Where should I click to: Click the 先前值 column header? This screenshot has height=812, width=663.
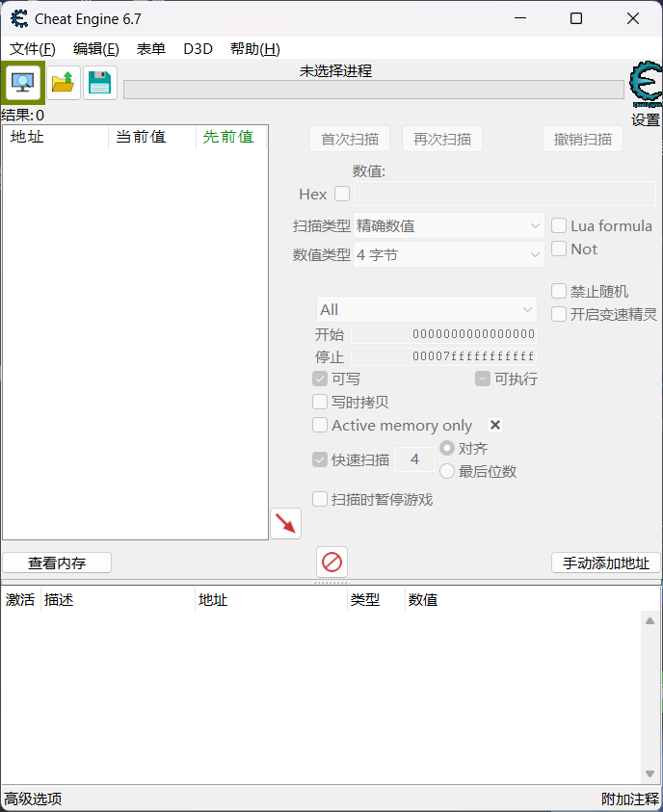[x=231, y=137]
